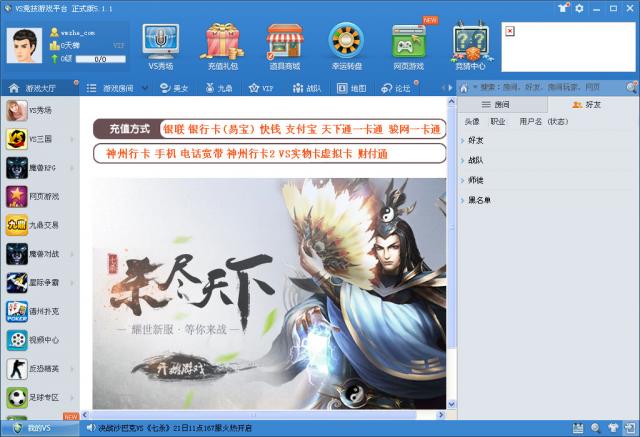Screen dimensions: 640x437
Task: Open the 充值礼包 gift box icon
Action: (x=222, y=41)
